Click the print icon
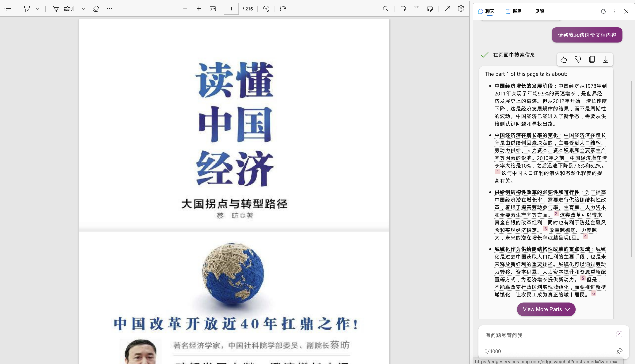The height and width of the screenshot is (364, 635). (x=402, y=9)
